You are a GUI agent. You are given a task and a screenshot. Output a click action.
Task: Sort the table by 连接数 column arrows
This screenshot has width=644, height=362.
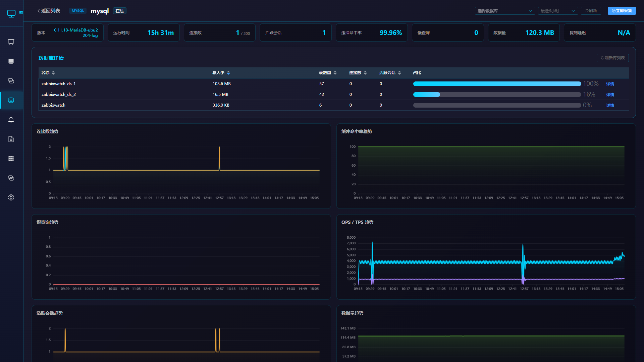point(365,73)
